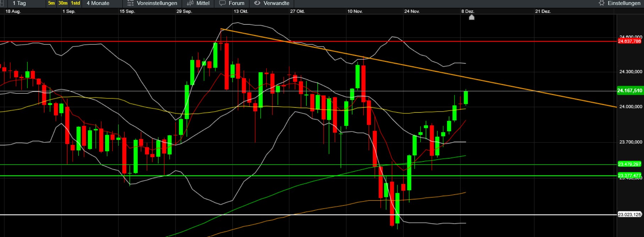Click the 18 Aug. date label
Screen dimensions: 644x237
[13, 11]
